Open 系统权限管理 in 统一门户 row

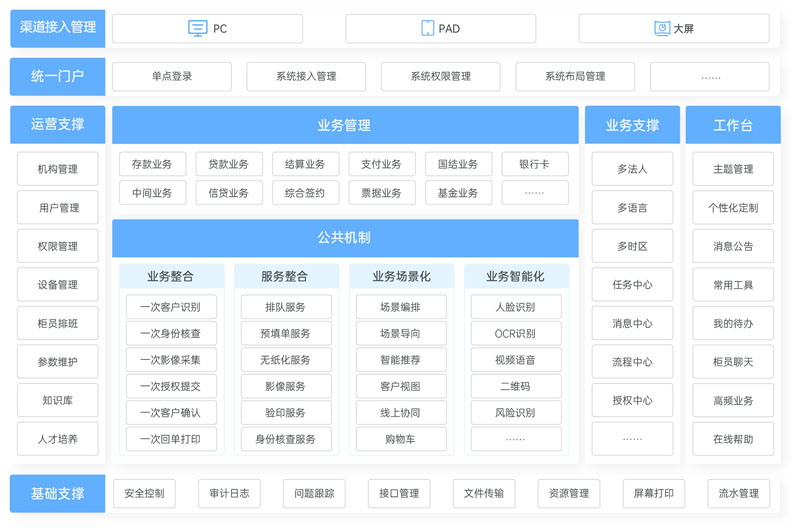pyautogui.click(x=440, y=77)
